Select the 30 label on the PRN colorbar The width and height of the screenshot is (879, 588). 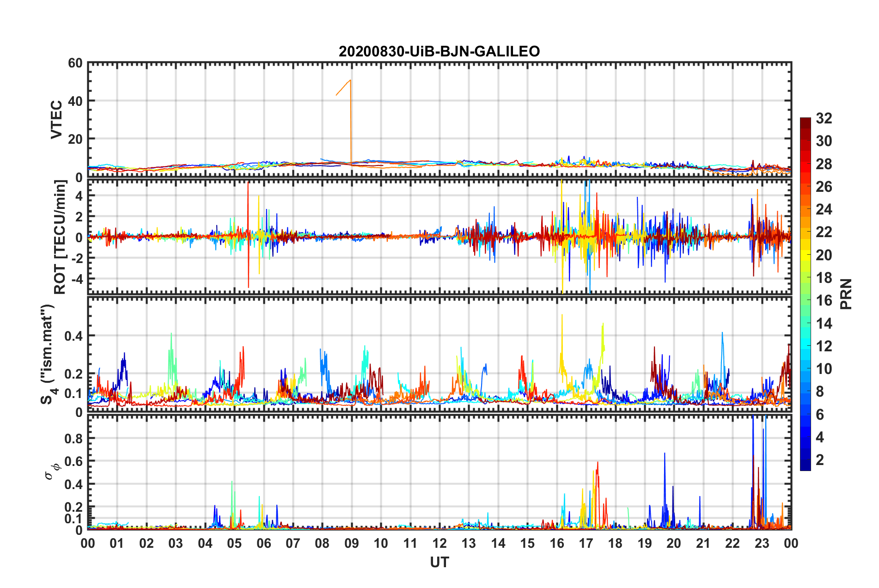click(x=824, y=141)
